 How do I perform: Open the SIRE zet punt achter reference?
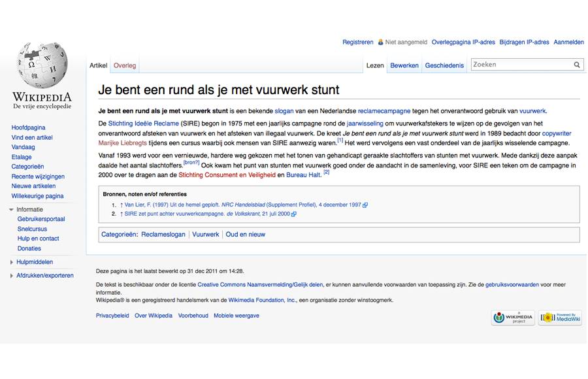(x=207, y=214)
